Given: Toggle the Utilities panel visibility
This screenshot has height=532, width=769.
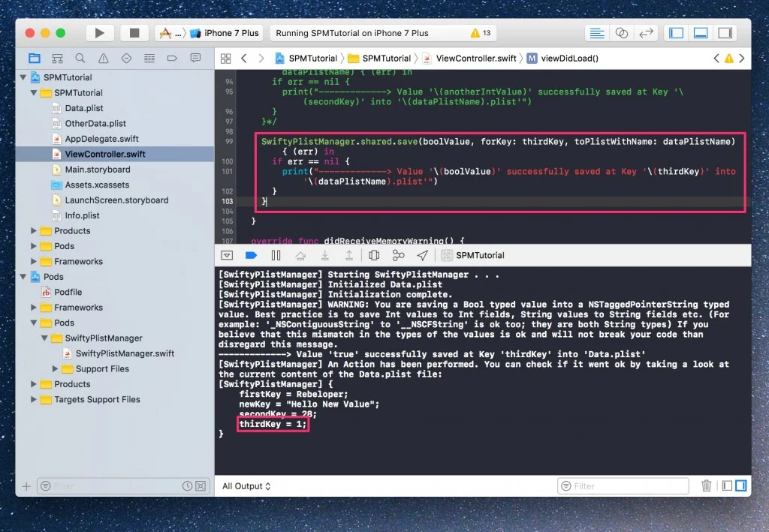Looking at the screenshot, I should point(725,33).
